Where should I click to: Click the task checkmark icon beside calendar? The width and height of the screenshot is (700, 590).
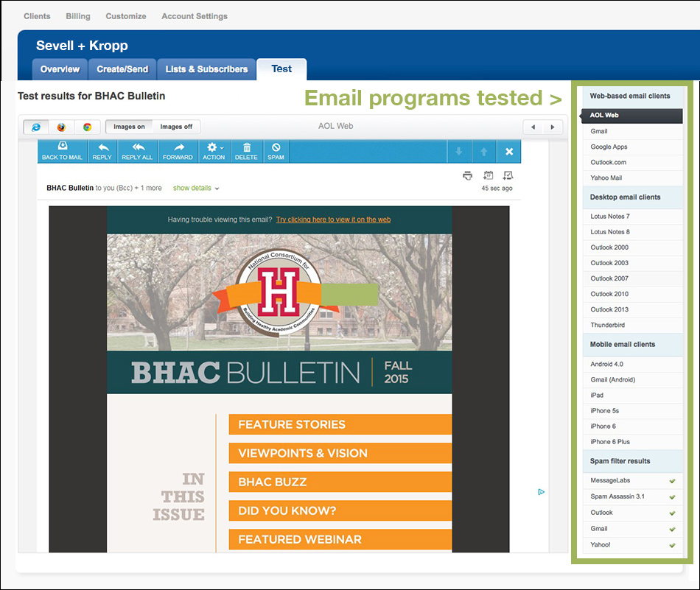point(508,175)
